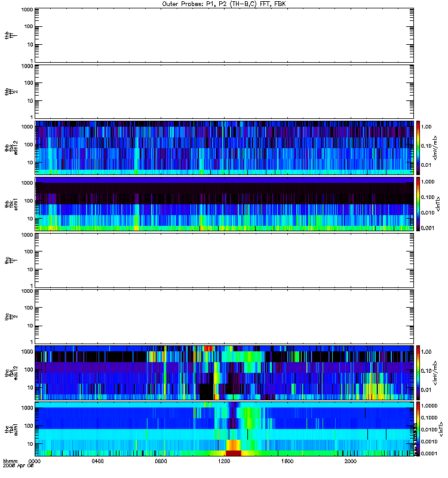The image size is (448, 478).
Task: Select the thb fbk scm1 color bar
Action: tap(418, 204)
